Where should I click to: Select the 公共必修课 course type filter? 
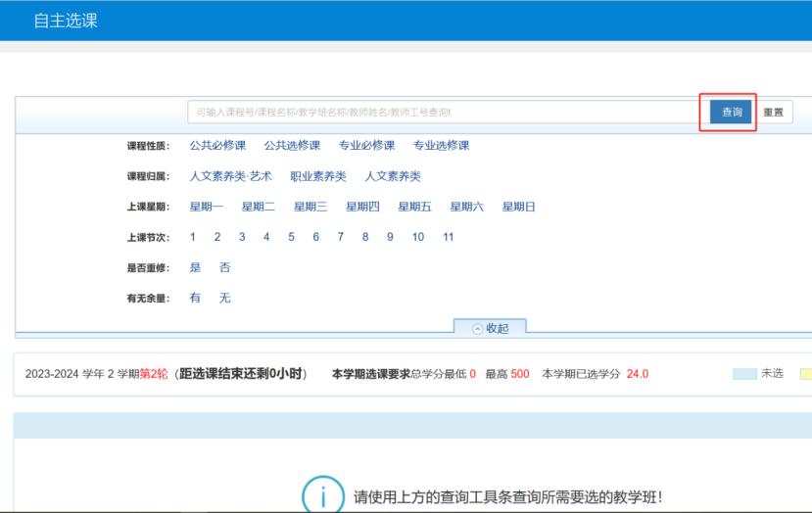(x=217, y=146)
